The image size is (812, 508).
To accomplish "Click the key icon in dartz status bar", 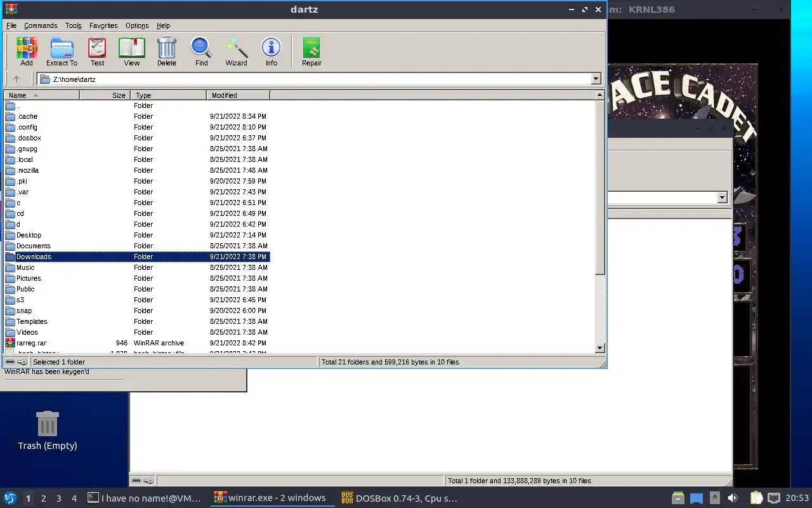I will coord(23,362).
